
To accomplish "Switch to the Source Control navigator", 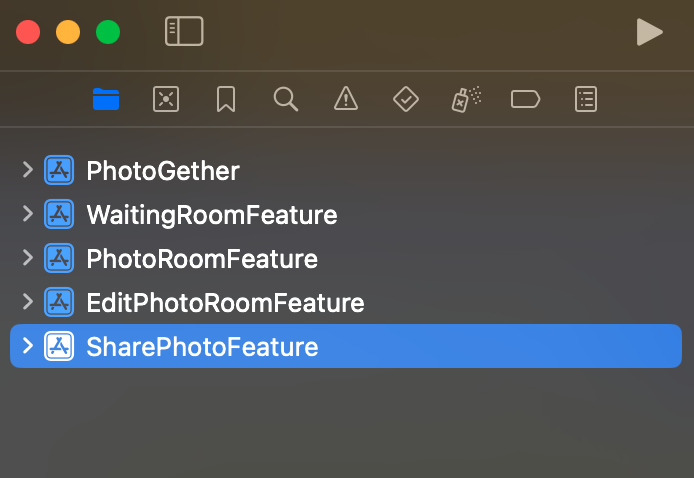I will click(165, 98).
